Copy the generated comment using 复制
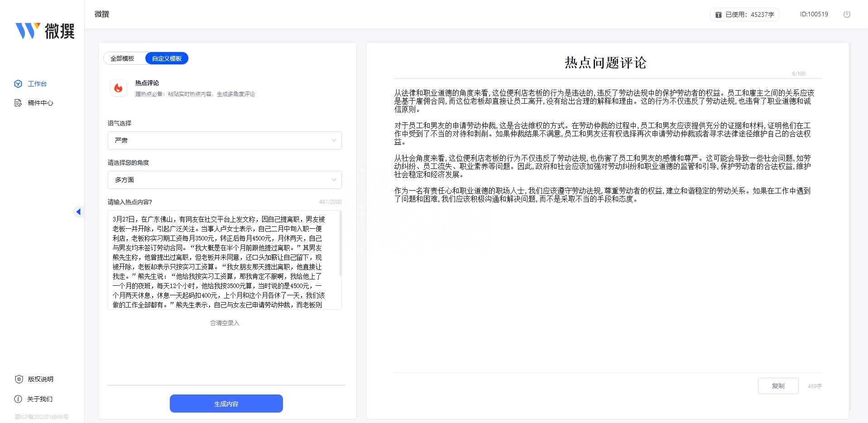The height and width of the screenshot is (423, 868). (x=778, y=386)
